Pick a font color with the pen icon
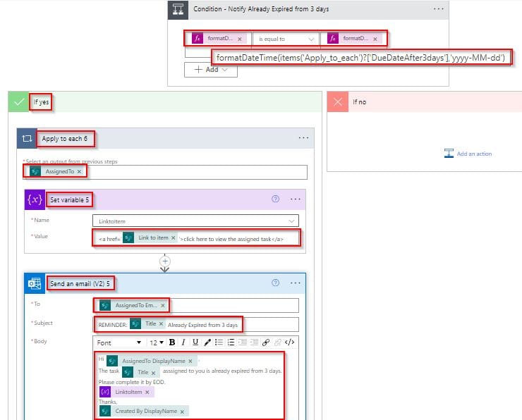522x420 pixels. coord(207,342)
